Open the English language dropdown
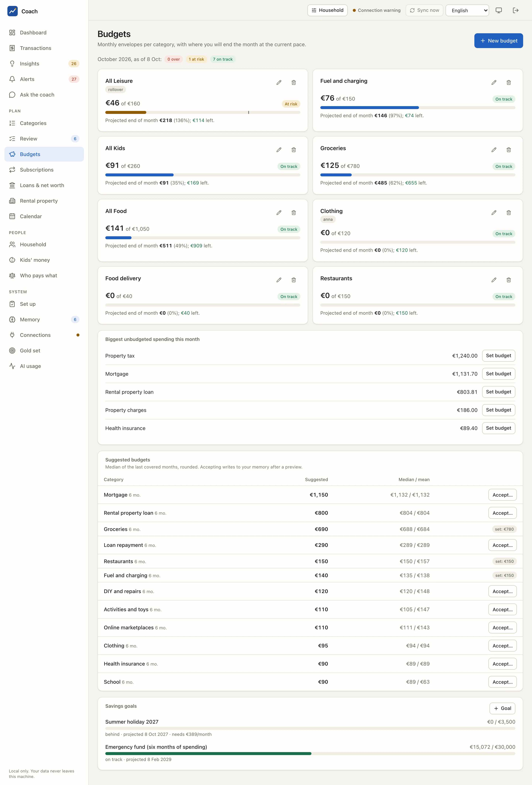532x785 pixels. pyautogui.click(x=467, y=11)
